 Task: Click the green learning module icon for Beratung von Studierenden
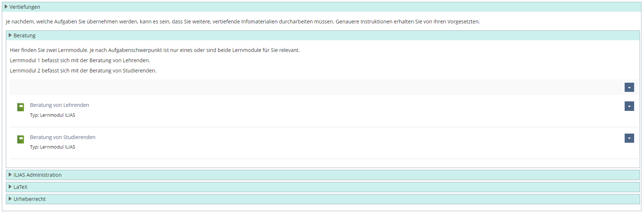pos(21,139)
